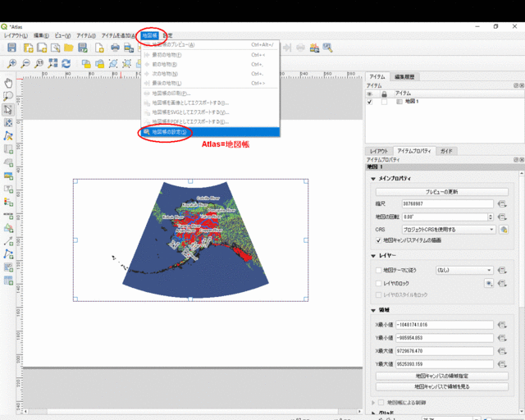This screenshot has width=525, height=420.
Task: Choose 地図帳の設定 menu entry
Action: [210, 132]
